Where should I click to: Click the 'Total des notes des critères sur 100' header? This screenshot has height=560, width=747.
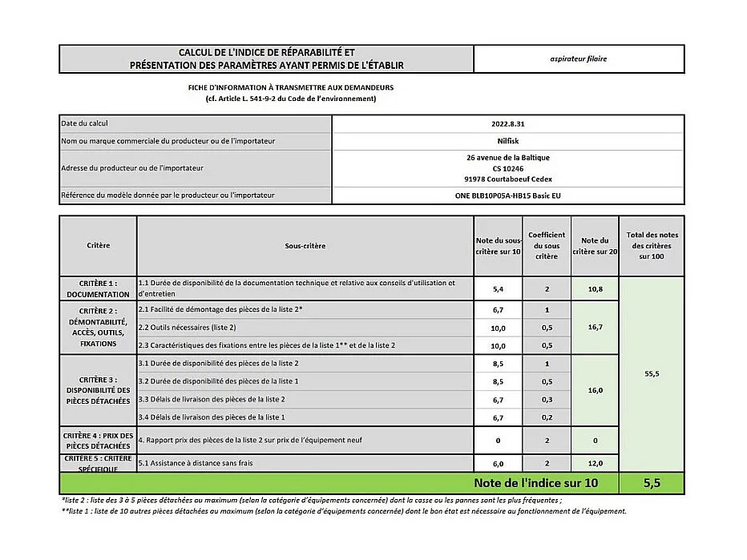pyautogui.click(x=652, y=246)
